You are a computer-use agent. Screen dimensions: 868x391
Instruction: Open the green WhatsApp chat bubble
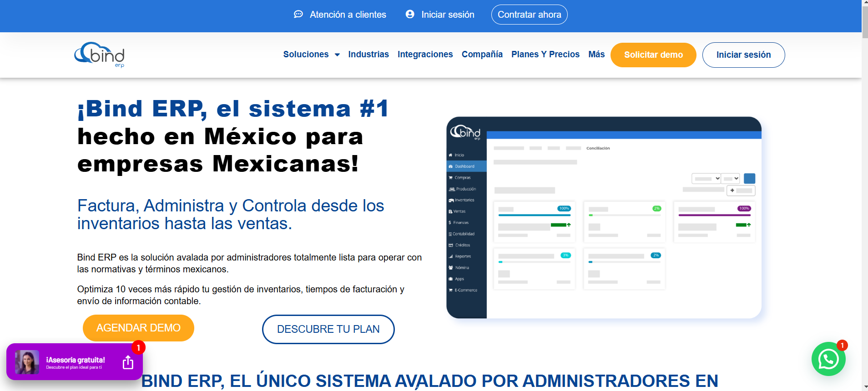(x=828, y=359)
